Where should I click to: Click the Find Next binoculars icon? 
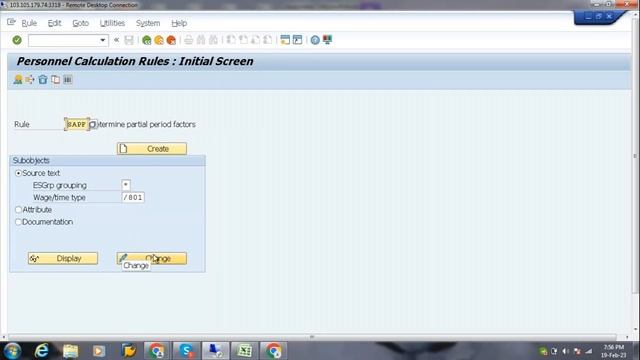(213, 40)
